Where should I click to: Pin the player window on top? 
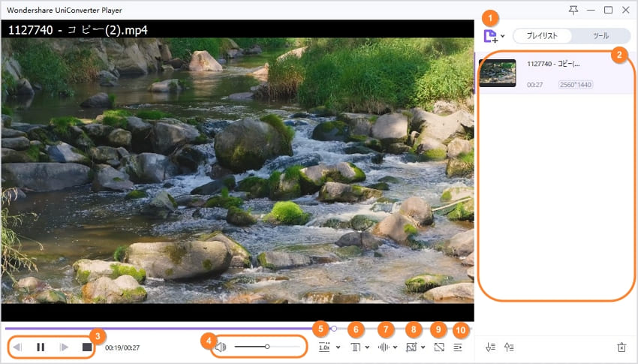pos(573,11)
